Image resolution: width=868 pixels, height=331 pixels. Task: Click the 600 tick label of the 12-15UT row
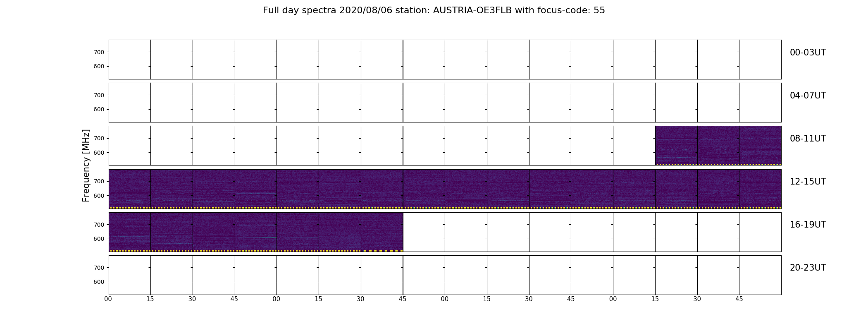click(99, 196)
